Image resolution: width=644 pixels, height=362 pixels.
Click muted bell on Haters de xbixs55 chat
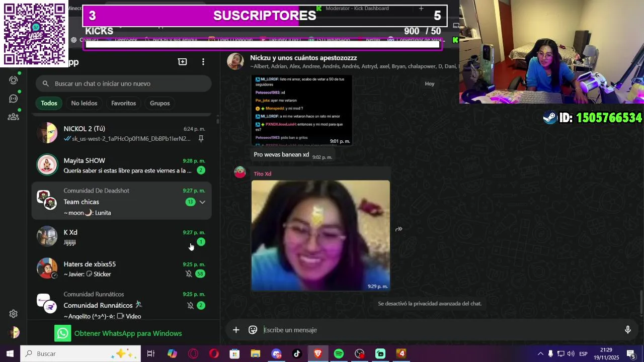click(x=189, y=274)
